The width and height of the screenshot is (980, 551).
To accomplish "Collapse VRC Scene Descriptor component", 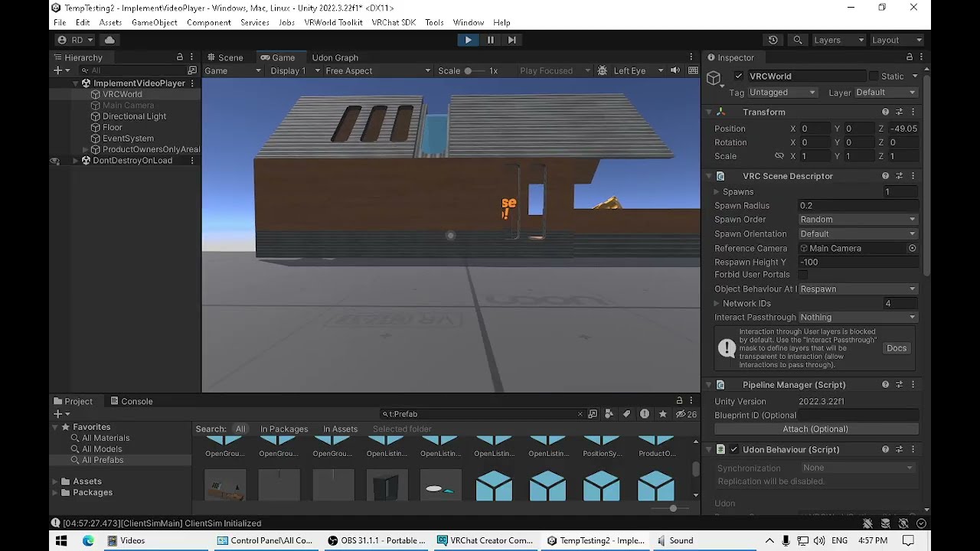I will click(709, 176).
